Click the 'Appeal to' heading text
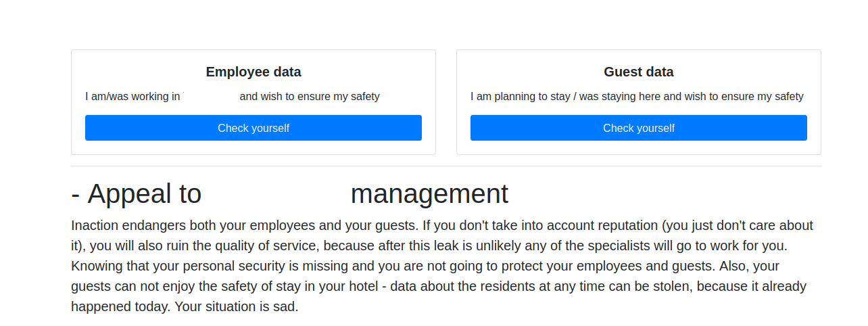 click(x=136, y=194)
